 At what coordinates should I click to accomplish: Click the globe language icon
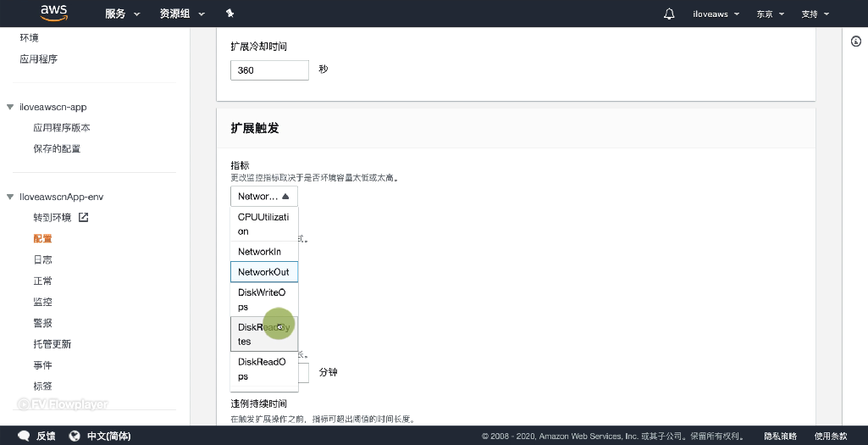tap(75, 436)
